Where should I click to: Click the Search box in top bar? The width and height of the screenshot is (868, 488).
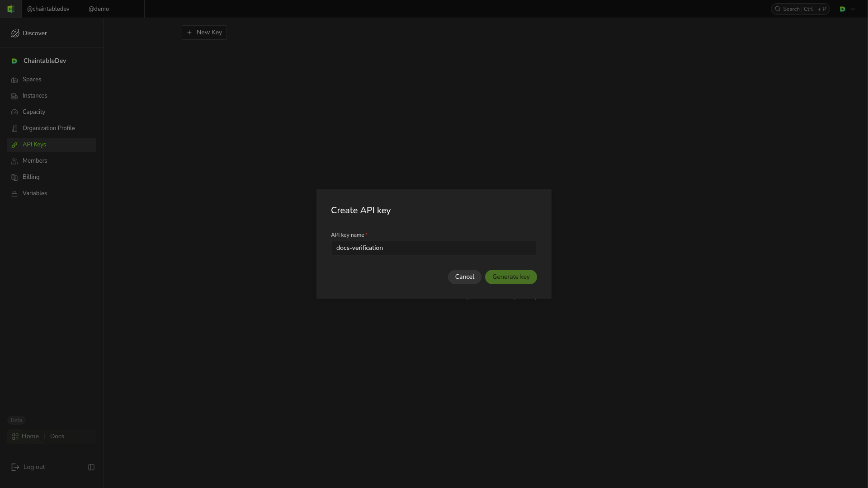(x=800, y=9)
